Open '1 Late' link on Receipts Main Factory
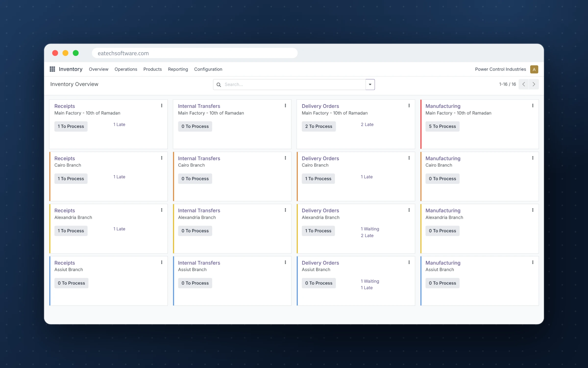The image size is (588, 368). 119,125
